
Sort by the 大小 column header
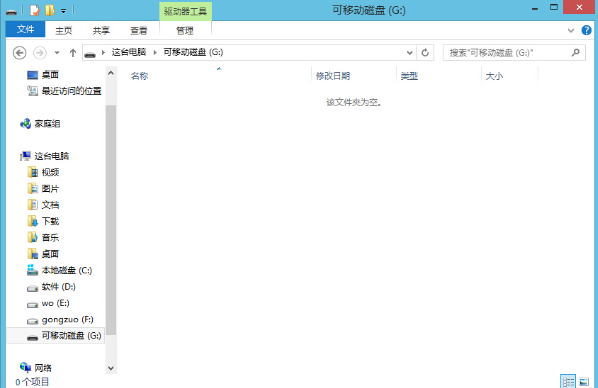(494, 76)
